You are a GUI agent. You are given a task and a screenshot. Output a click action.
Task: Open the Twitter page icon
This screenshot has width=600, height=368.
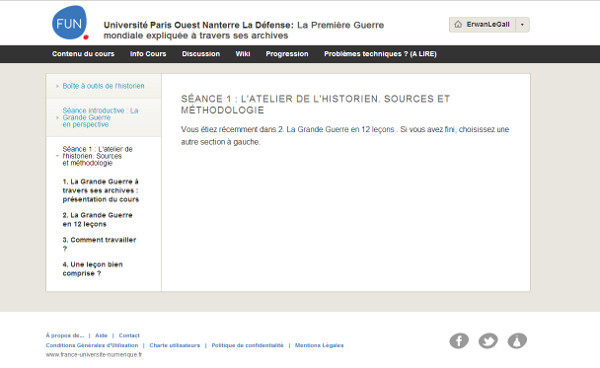pyautogui.click(x=488, y=341)
